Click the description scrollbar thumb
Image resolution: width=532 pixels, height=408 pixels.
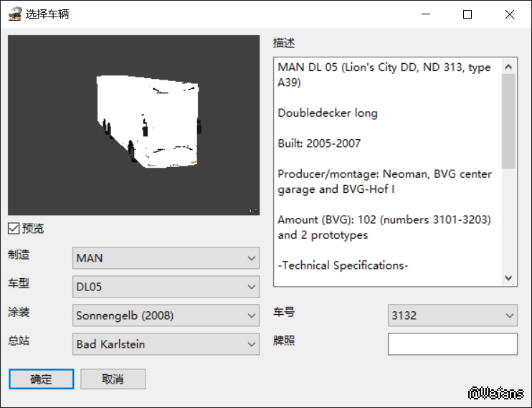pos(509,120)
